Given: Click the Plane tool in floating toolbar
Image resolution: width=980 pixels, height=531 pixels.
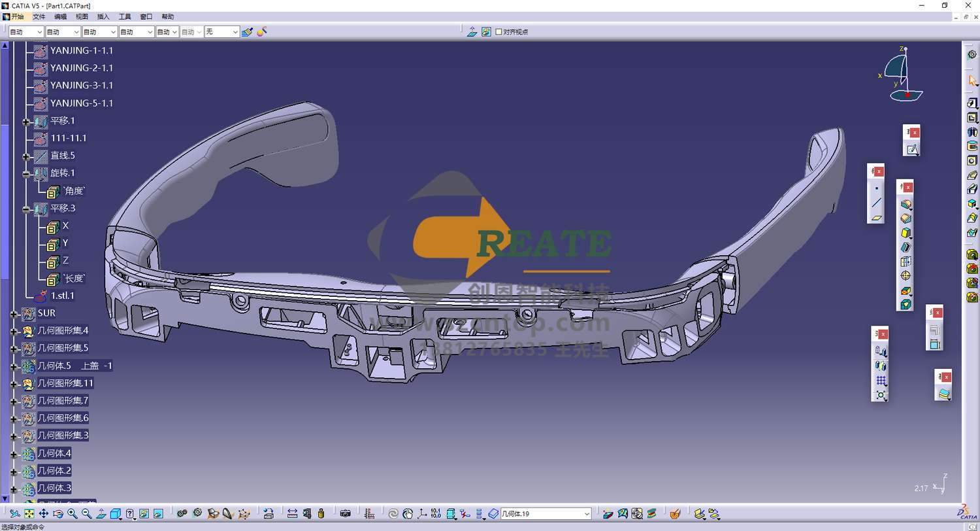Looking at the screenshot, I should [876, 218].
